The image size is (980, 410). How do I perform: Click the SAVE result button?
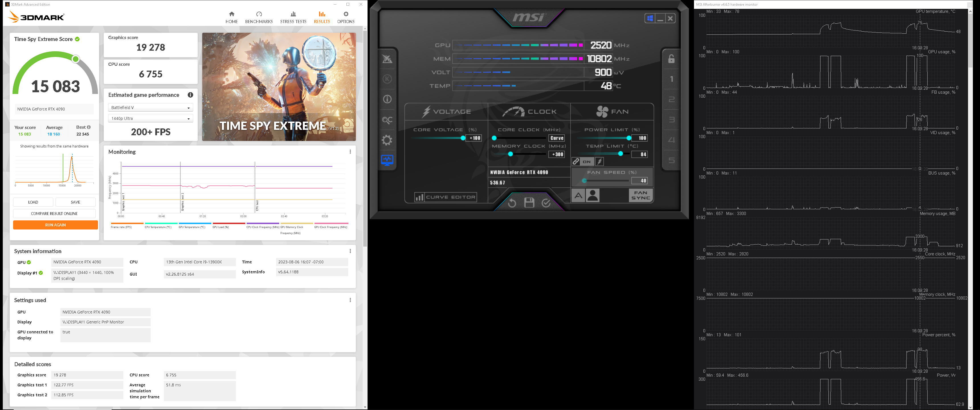pos(75,202)
